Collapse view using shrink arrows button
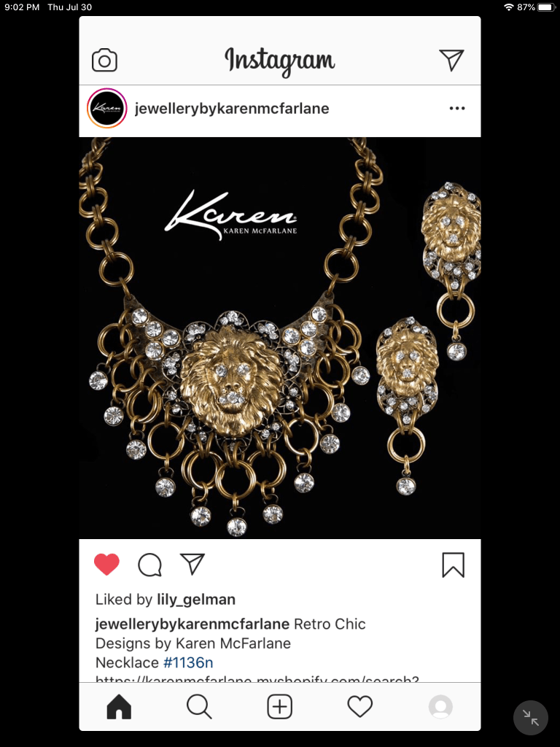Viewport: 560px width, 747px height. pyautogui.click(x=531, y=718)
